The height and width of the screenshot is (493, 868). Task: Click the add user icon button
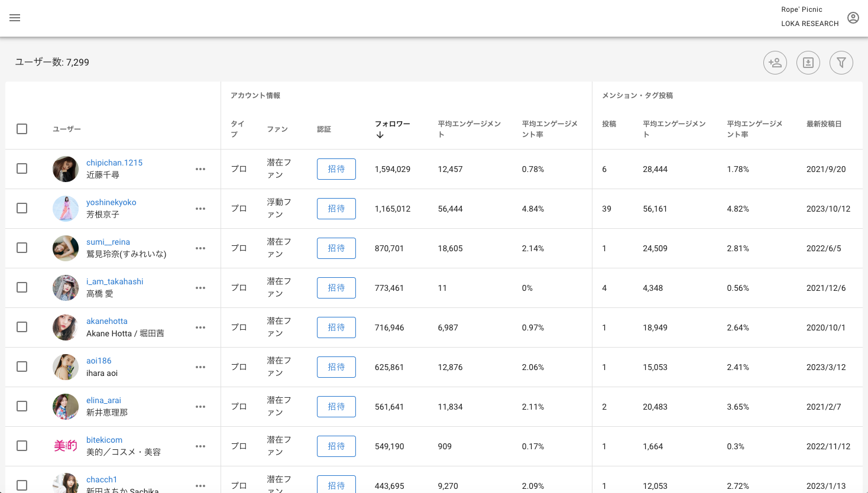775,63
